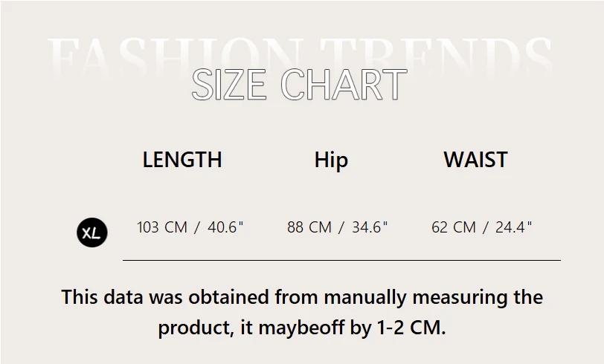
Task: Select the LENGTH column header
Action: 182,160
